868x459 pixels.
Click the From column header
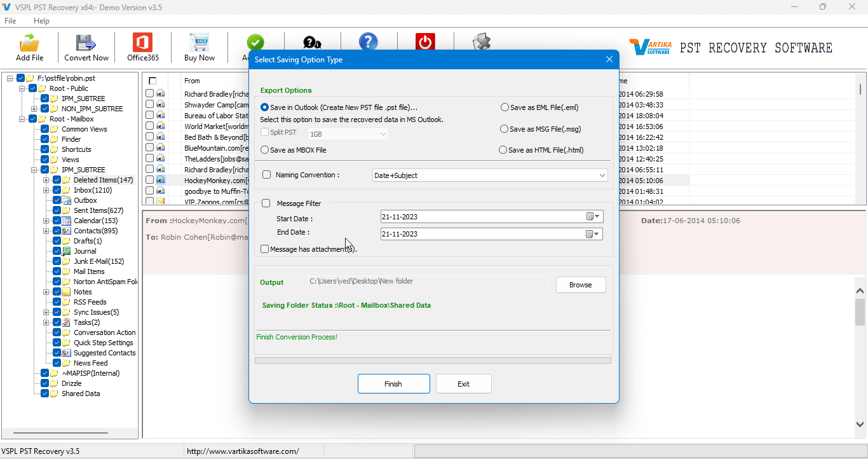tap(192, 81)
